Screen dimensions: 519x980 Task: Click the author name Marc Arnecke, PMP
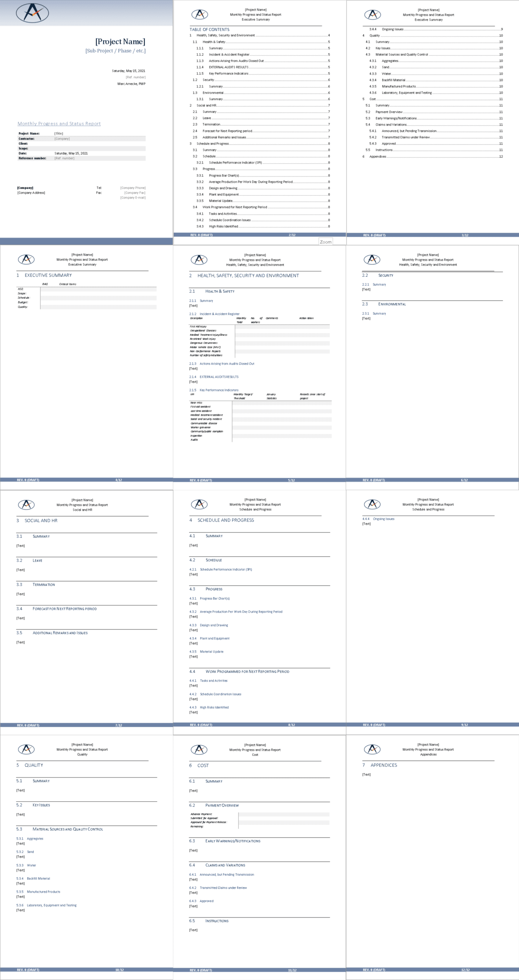pos(131,84)
